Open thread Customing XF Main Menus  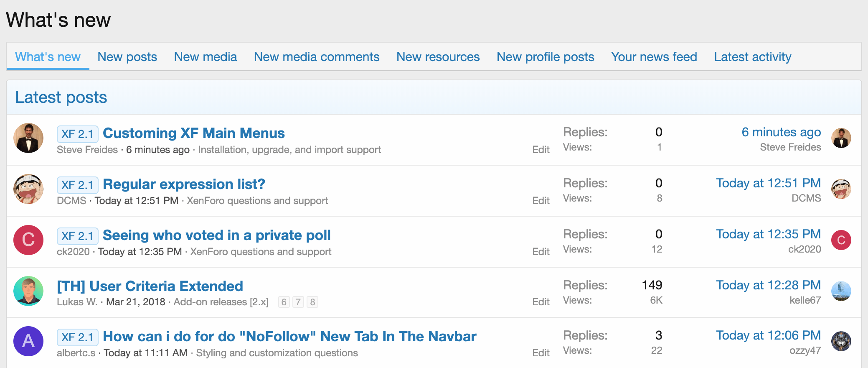(x=194, y=133)
